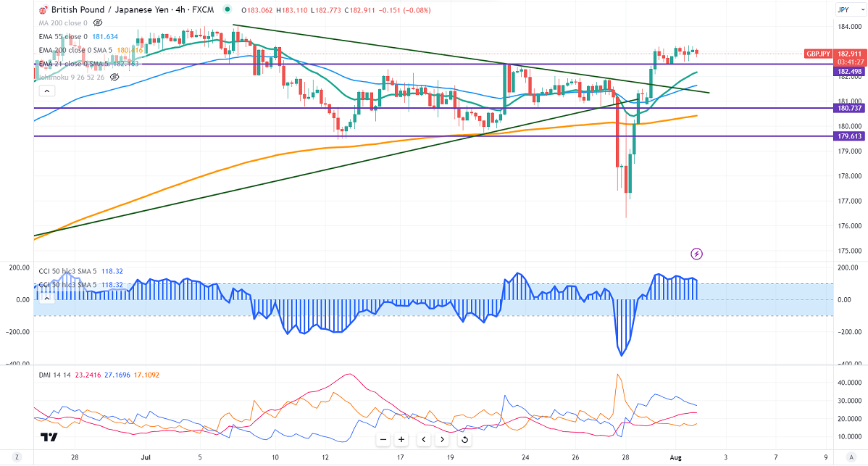Viewport: 868px width, 466px height.
Task: Click the GBP/JPY flag symbol icon
Action: tap(43, 10)
